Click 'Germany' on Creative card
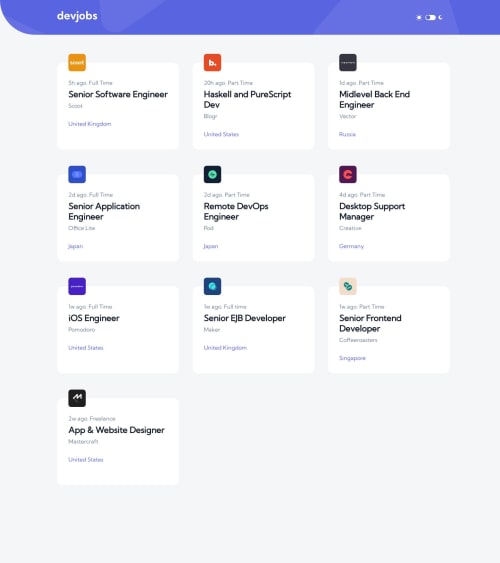The width and height of the screenshot is (500, 563). 351,246
